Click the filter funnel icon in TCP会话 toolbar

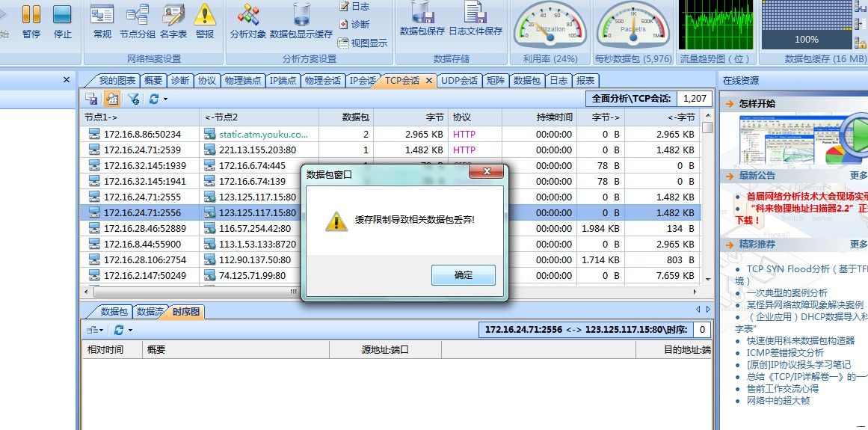pyautogui.click(x=133, y=99)
